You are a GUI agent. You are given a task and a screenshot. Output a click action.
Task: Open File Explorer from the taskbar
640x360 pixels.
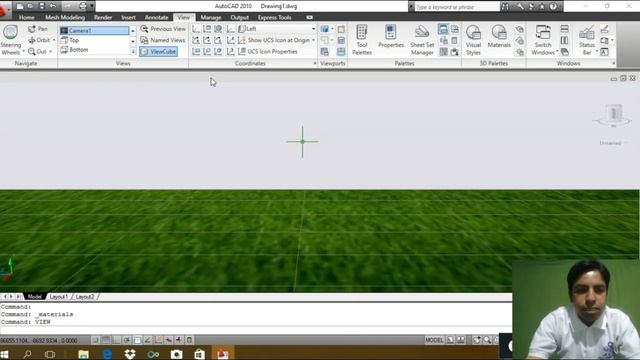84,354
